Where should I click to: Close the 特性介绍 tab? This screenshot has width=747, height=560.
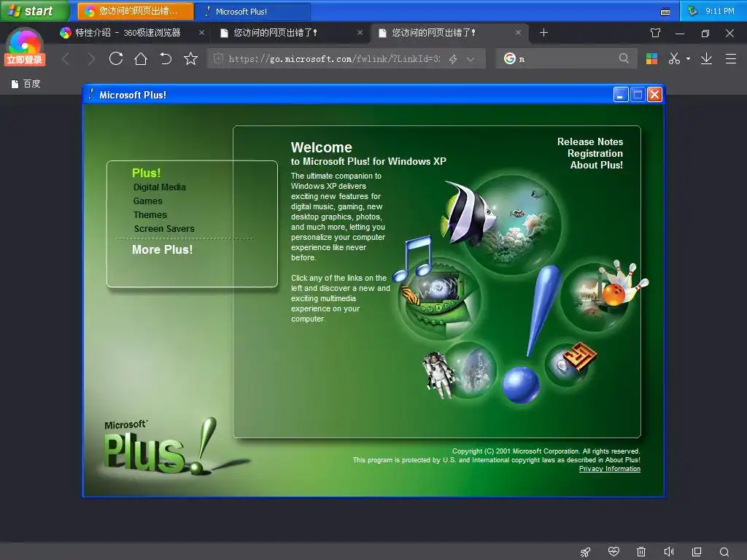point(201,32)
